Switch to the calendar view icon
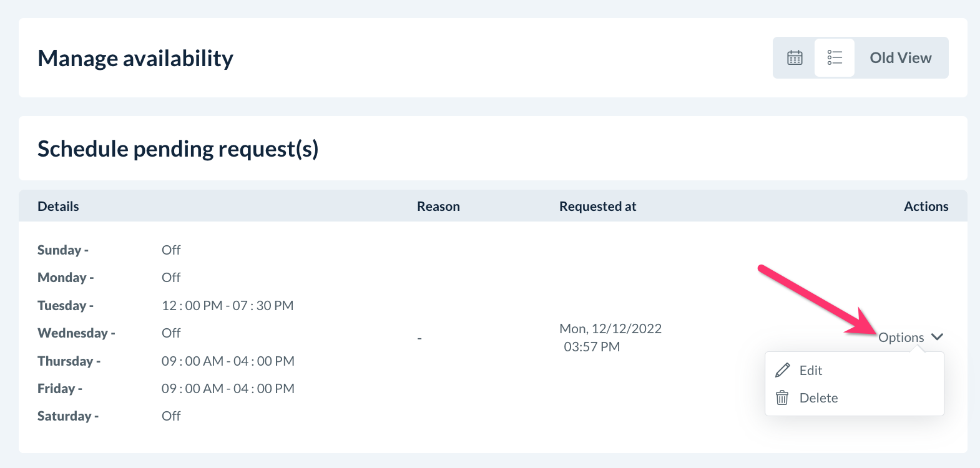Viewport: 980px width, 468px height. tap(795, 58)
